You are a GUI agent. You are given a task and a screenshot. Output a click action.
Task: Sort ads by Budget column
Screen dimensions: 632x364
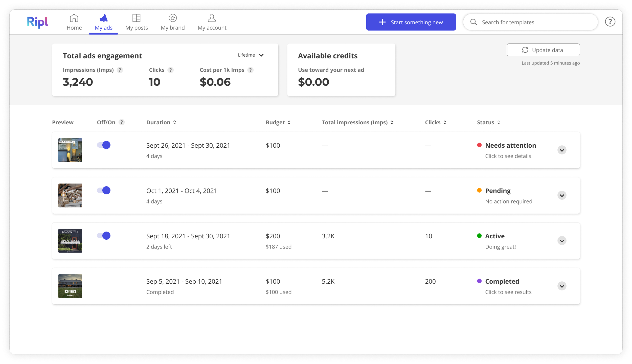coord(278,122)
